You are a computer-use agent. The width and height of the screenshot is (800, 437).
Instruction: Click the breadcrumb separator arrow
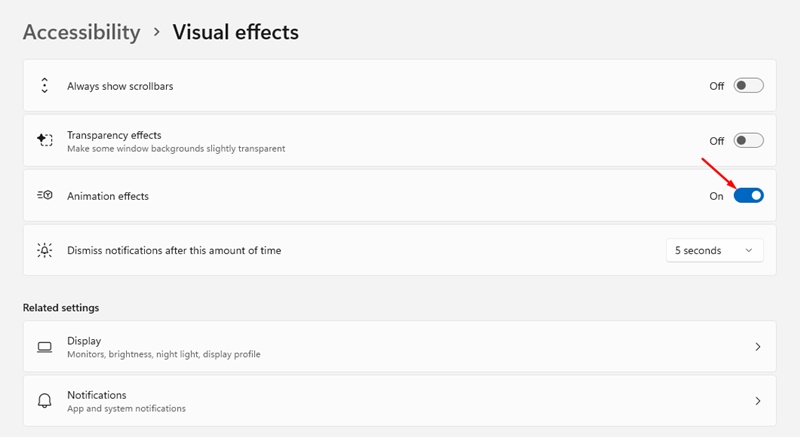point(157,33)
